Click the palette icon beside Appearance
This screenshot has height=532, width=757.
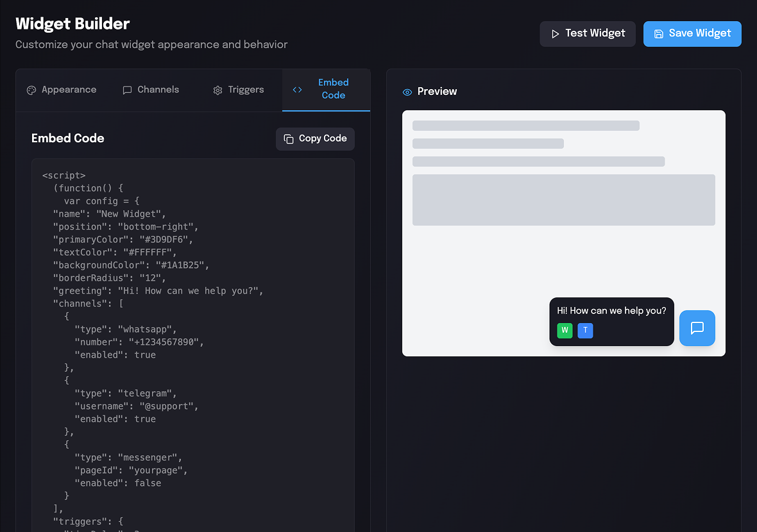click(31, 90)
